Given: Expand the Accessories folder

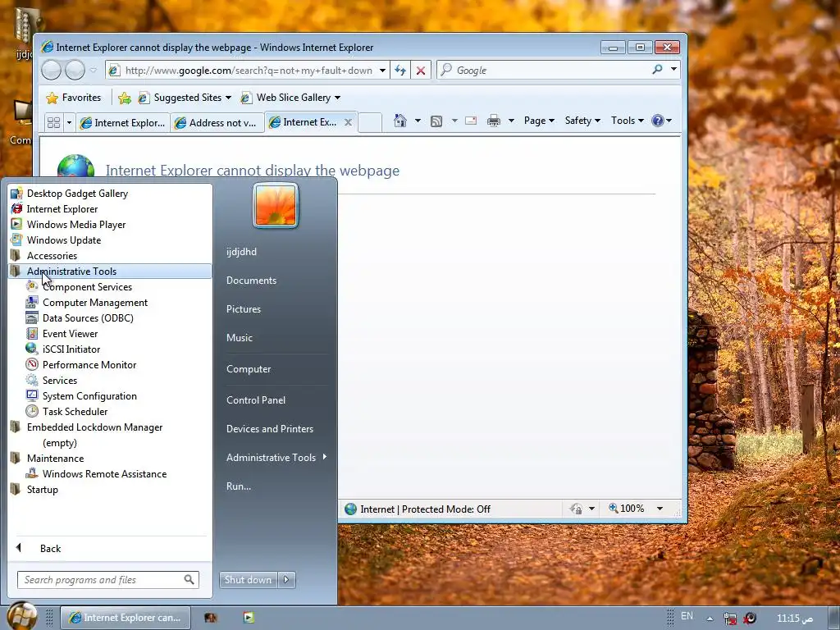Looking at the screenshot, I should [110, 256].
